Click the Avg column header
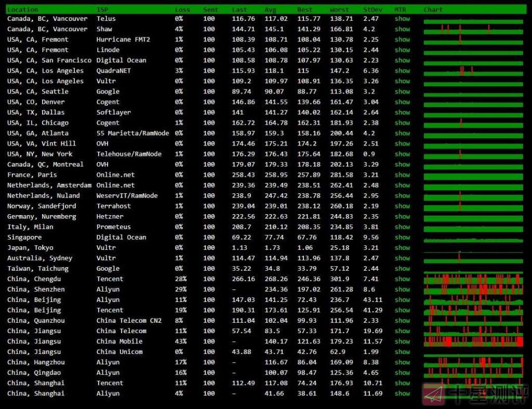This screenshot has height=409, width=532. click(x=270, y=9)
